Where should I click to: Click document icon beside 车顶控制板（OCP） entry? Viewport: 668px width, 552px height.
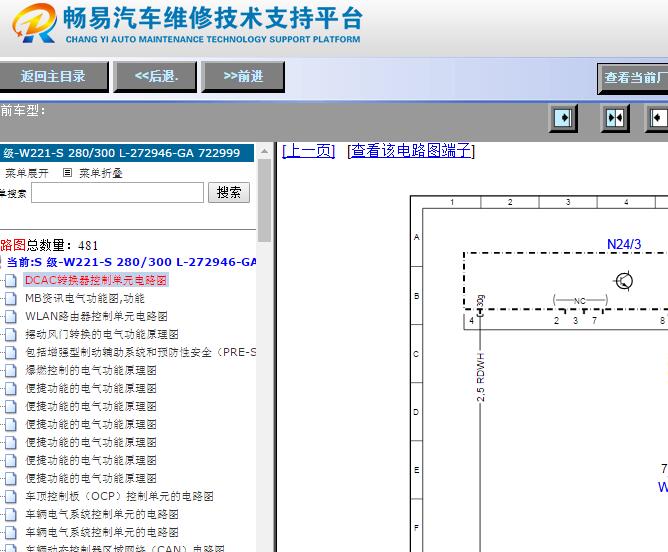click(11, 497)
